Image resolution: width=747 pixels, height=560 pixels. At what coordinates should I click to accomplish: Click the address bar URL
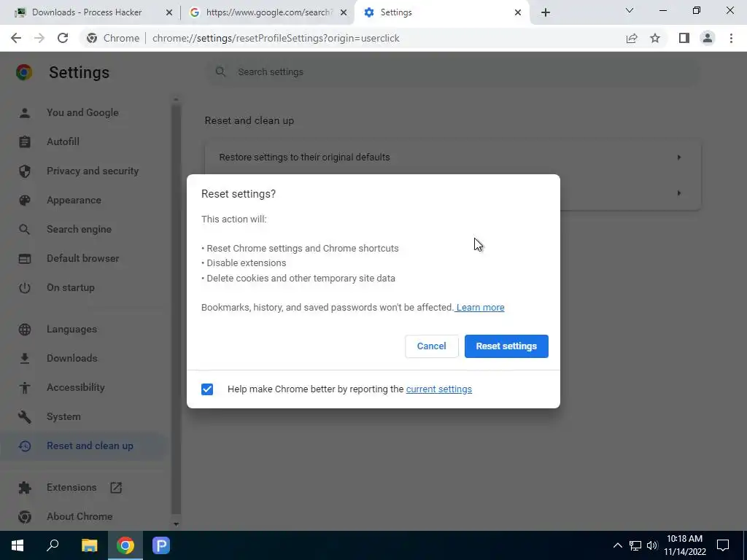(276, 38)
